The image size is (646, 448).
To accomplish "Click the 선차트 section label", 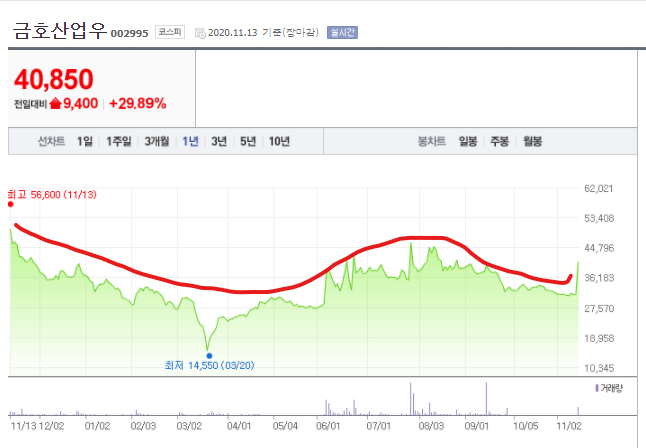I will click(51, 141).
